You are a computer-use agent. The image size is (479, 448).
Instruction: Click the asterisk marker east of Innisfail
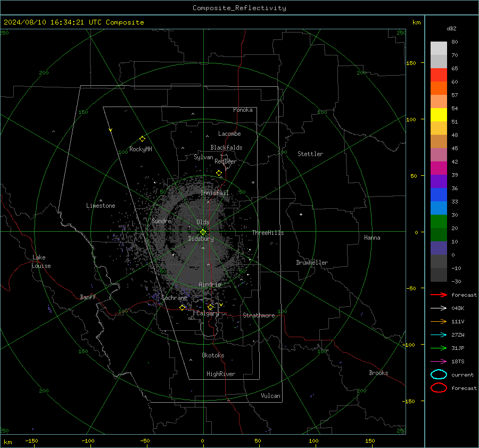click(x=253, y=183)
